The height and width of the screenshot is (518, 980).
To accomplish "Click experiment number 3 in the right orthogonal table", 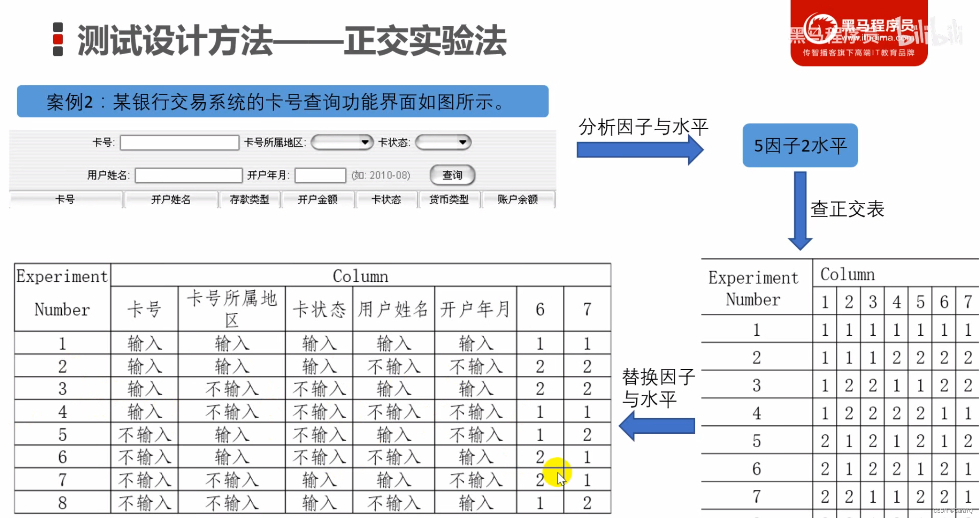I will [756, 386].
